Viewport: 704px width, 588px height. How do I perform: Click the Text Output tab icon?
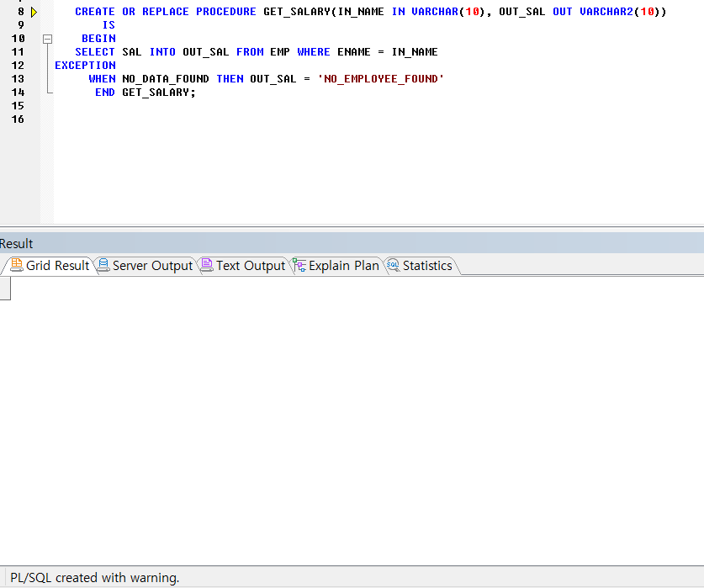(x=207, y=265)
